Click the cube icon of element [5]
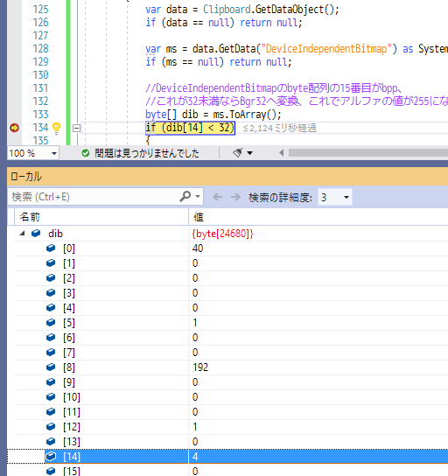Screen dimensions: 448x476 [51, 322]
